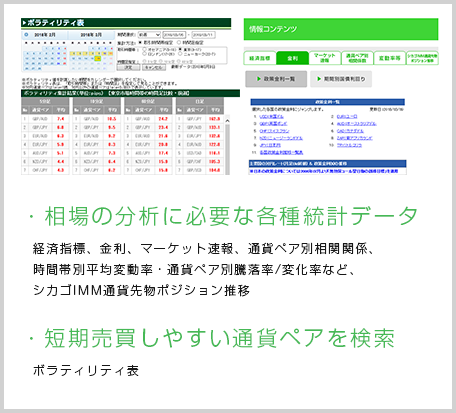456x413 pixels.
Task: Switch to the マーケット速報 tab
Action: click(324, 58)
